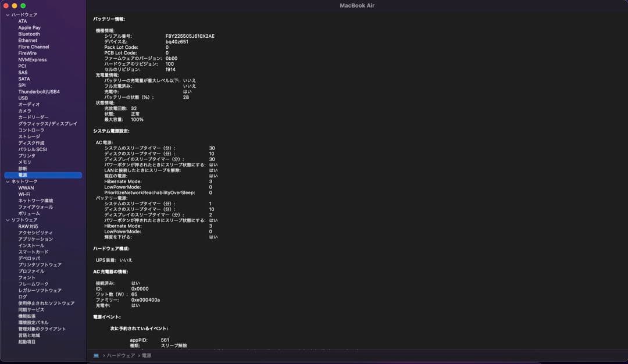This screenshot has width=628, height=364.
Task: Show the メモリ information page
Action: coord(24,162)
